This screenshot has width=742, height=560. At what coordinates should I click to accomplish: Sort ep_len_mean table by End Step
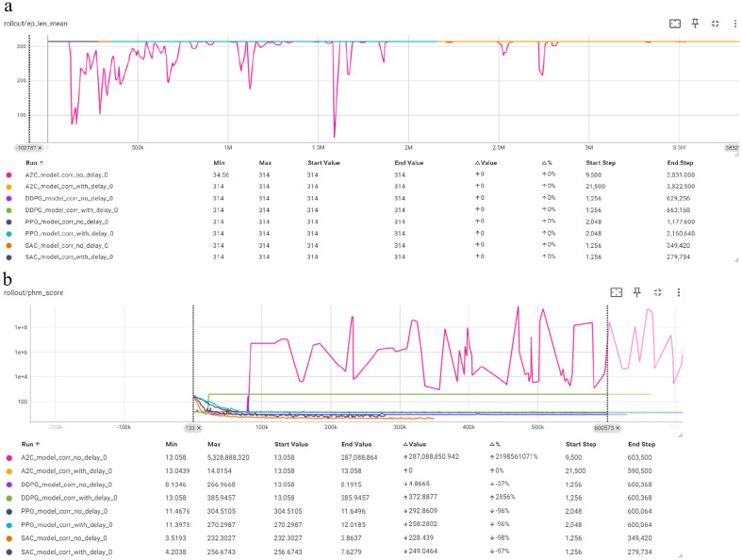pos(680,163)
